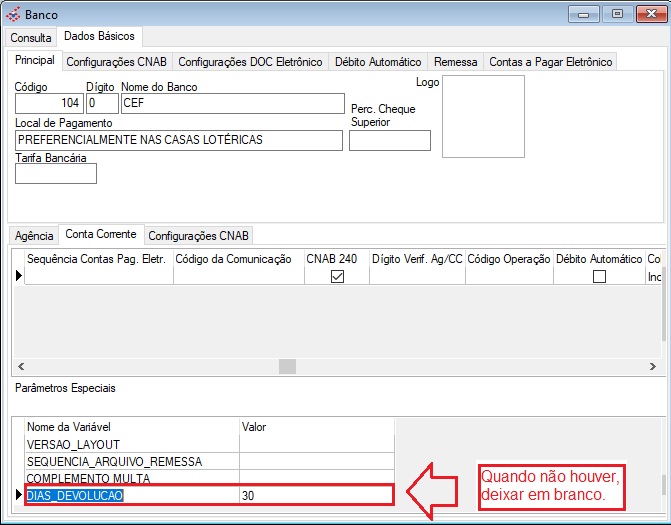Click the Perc. Cheque Superior field
671x525 pixels.
pos(389,140)
